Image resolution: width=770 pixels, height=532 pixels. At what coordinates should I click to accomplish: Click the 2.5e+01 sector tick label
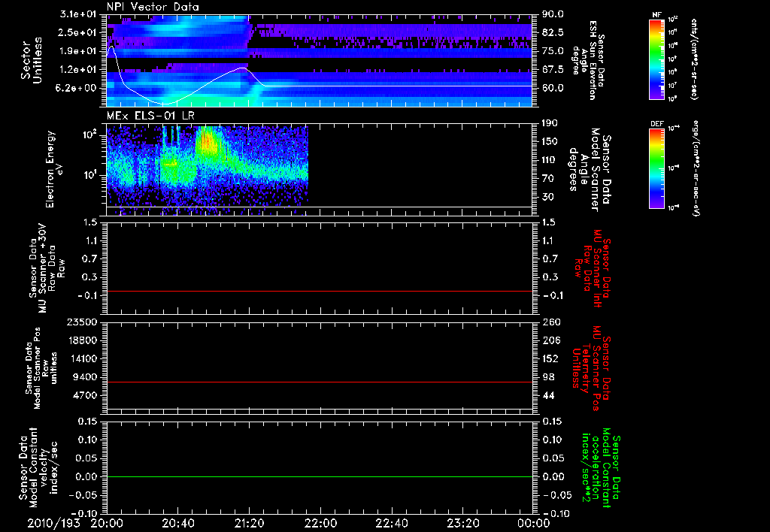pos(77,32)
